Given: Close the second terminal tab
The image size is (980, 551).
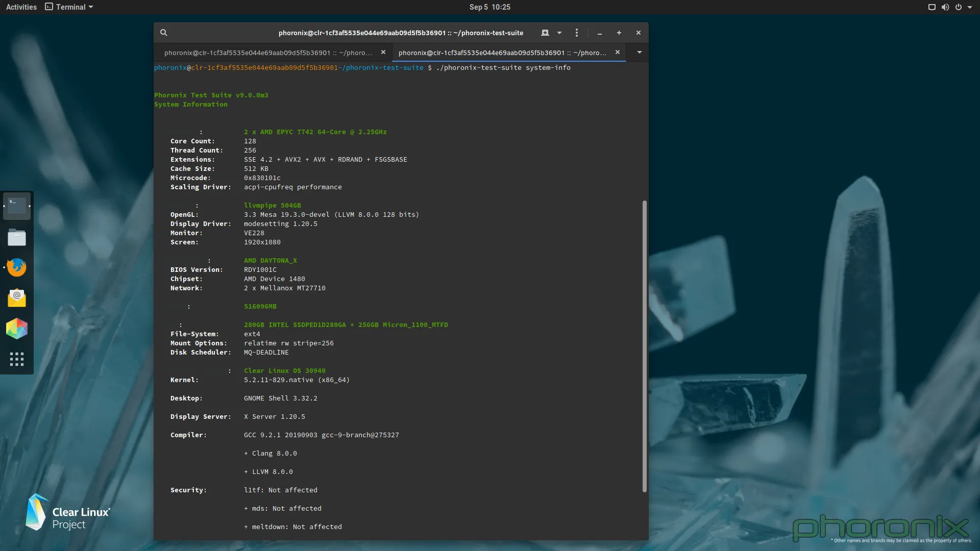Looking at the screenshot, I should click(x=618, y=52).
